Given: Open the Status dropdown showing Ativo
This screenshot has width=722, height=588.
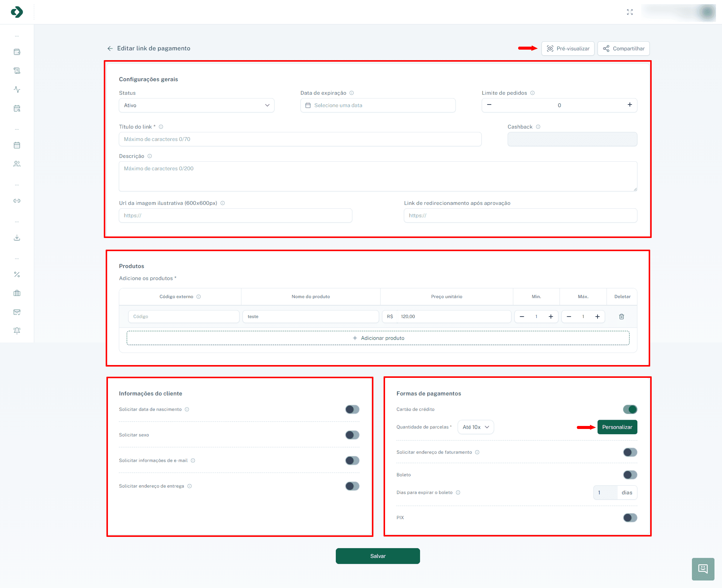Looking at the screenshot, I should tap(196, 105).
